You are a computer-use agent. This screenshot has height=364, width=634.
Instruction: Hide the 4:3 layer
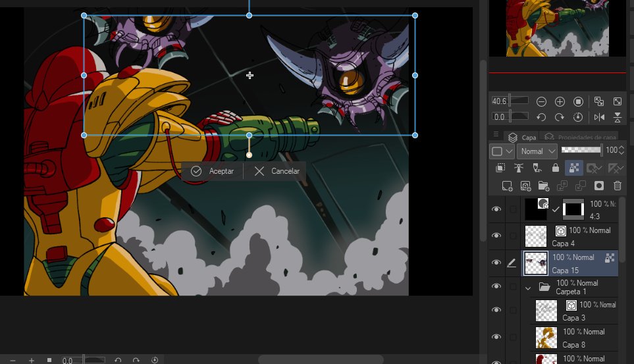[x=496, y=209]
